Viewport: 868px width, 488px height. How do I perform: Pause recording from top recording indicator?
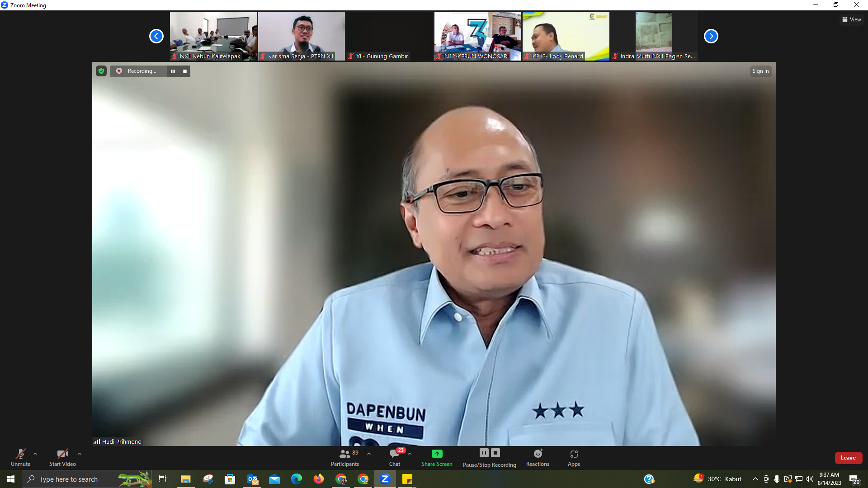pos(173,71)
